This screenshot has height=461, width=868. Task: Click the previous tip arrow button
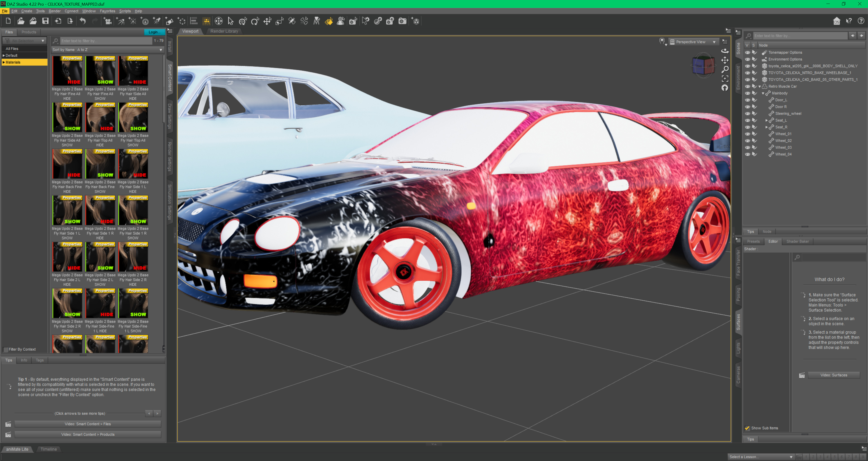pos(149,413)
